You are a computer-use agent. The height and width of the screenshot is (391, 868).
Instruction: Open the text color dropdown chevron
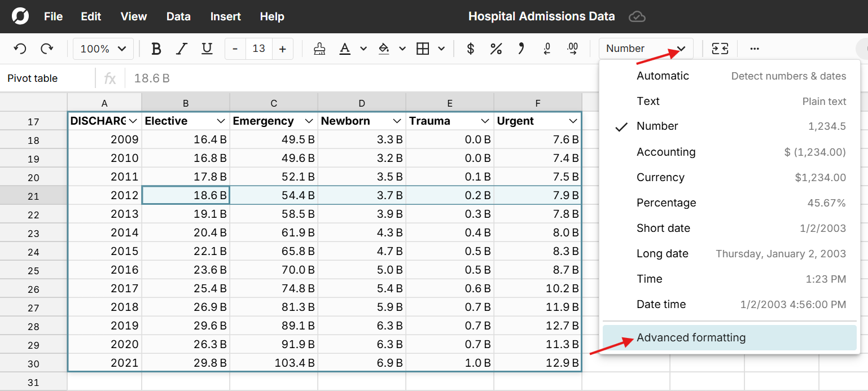(363, 49)
